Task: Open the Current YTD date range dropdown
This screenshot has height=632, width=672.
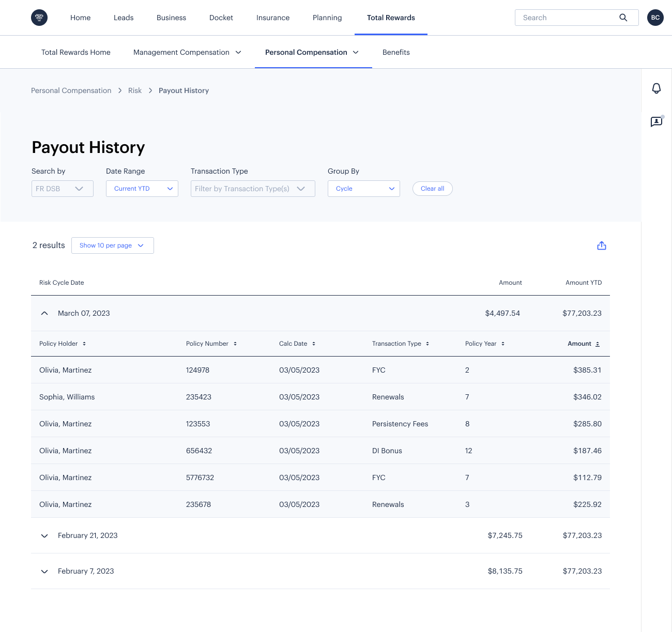Action: 142,189
